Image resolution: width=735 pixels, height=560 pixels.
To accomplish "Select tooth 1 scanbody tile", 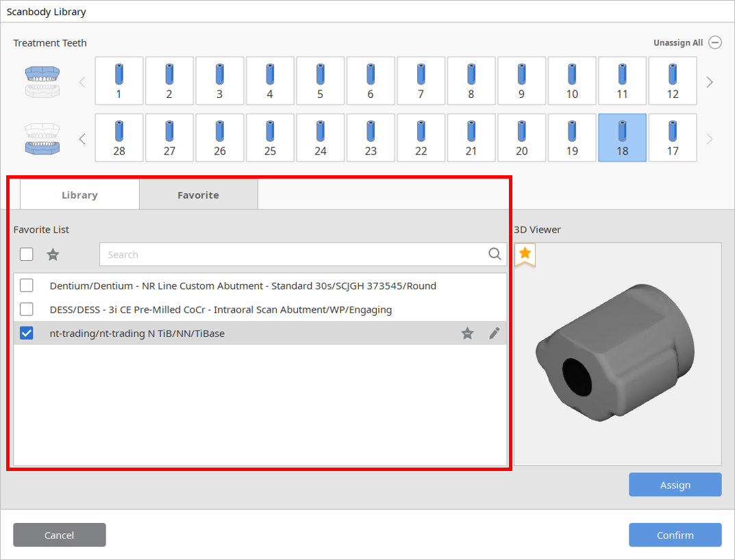I will pyautogui.click(x=119, y=81).
